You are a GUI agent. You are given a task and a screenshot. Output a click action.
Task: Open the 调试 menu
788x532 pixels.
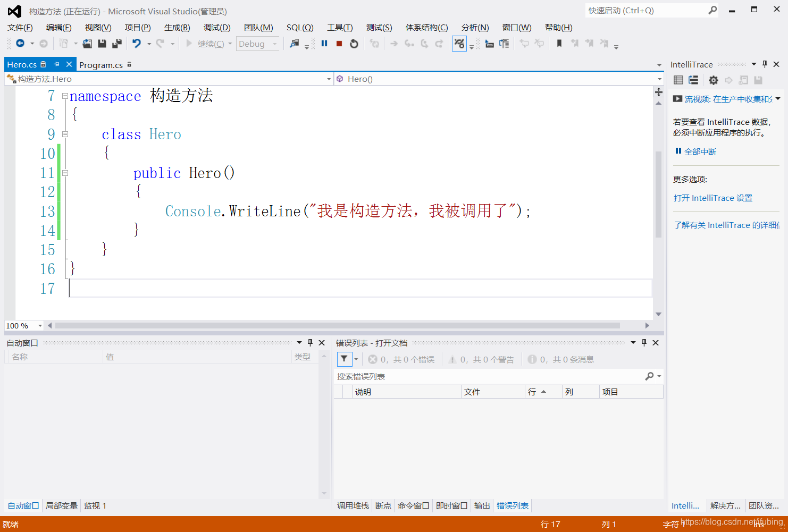216,27
